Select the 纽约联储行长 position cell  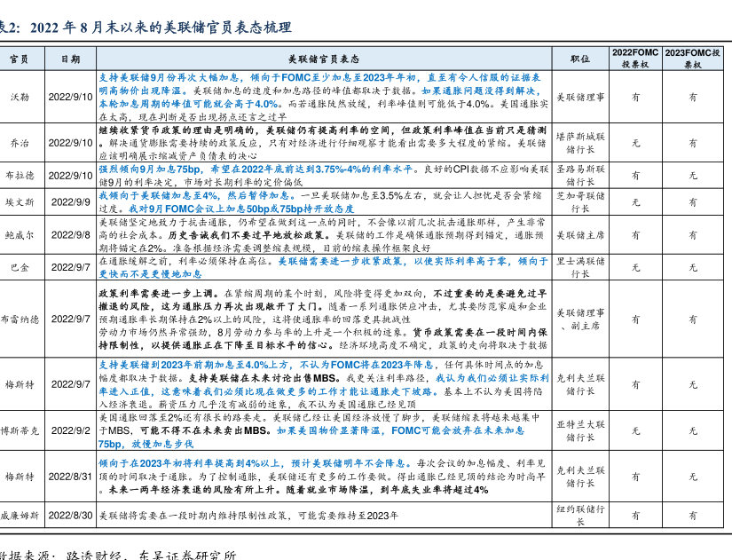[x=580, y=515]
